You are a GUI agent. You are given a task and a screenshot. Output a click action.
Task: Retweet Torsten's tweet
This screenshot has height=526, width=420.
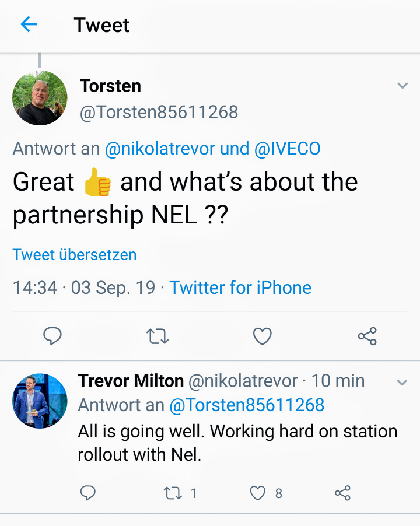[x=157, y=336]
